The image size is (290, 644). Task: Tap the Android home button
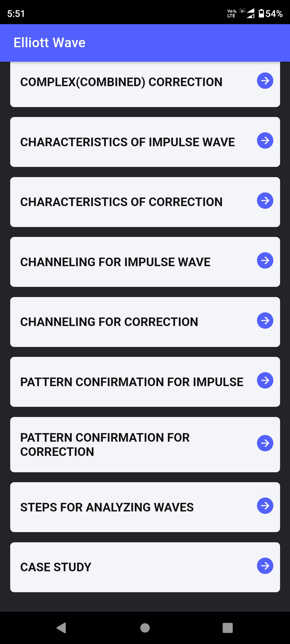coord(145,628)
